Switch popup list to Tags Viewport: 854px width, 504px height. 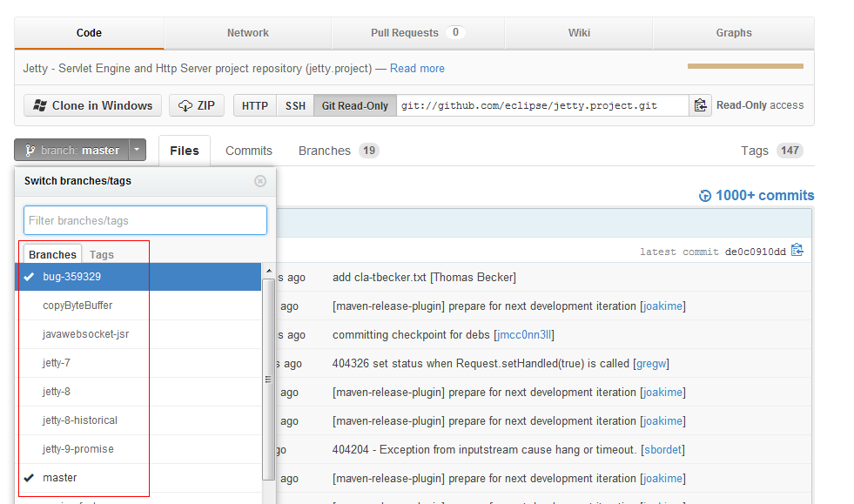pos(102,254)
